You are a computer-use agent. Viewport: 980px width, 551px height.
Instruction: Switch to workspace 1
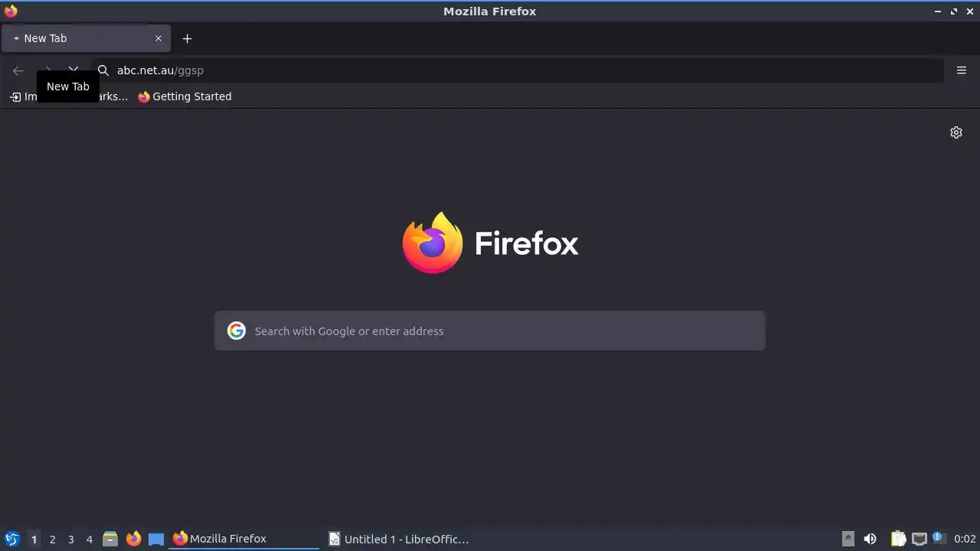tap(34, 540)
